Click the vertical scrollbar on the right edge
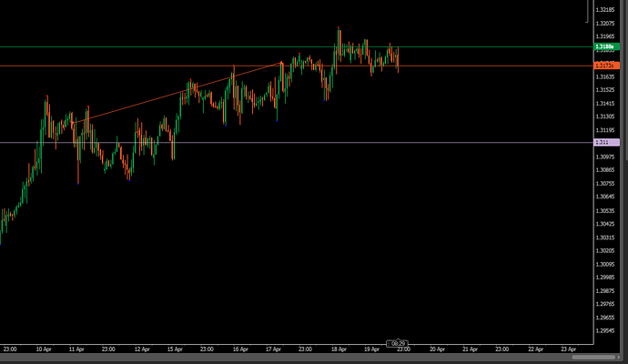Screen dimensions: 628x364 point(626,80)
